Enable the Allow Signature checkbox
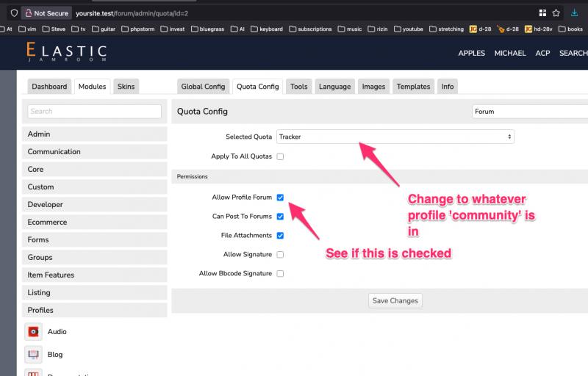Viewport: 588px width, 376px height. pyautogui.click(x=280, y=255)
